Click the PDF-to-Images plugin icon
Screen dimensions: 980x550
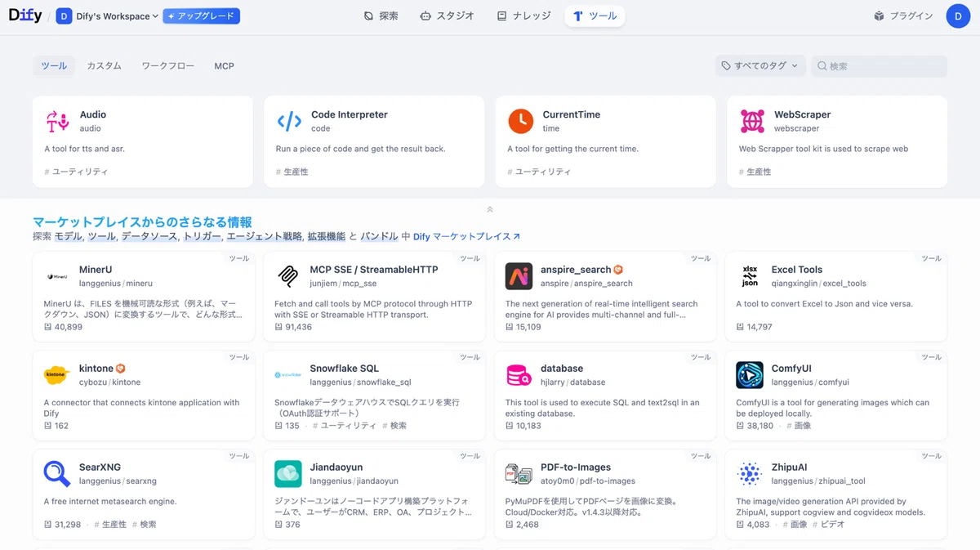point(519,474)
